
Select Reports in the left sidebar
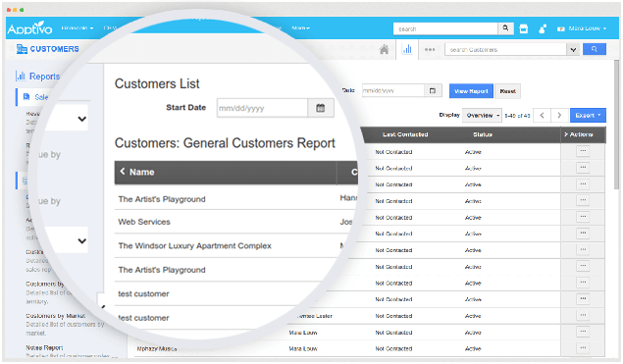coord(38,76)
